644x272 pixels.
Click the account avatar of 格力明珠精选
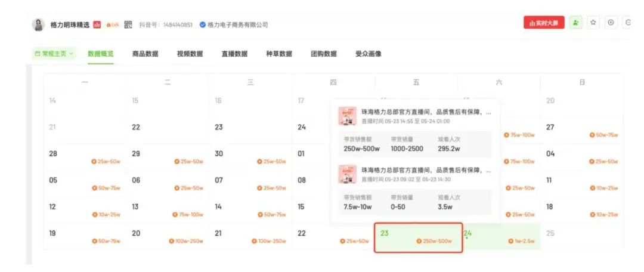click(38, 24)
